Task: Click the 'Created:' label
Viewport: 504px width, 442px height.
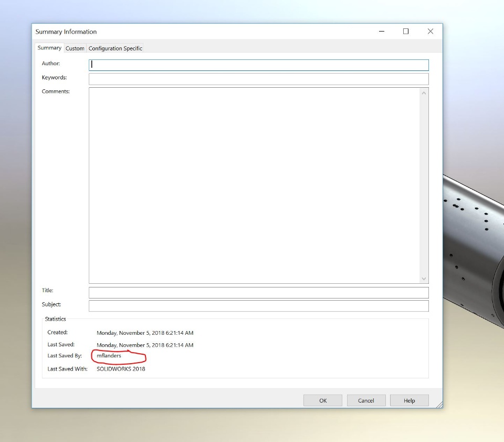Action: pos(58,332)
